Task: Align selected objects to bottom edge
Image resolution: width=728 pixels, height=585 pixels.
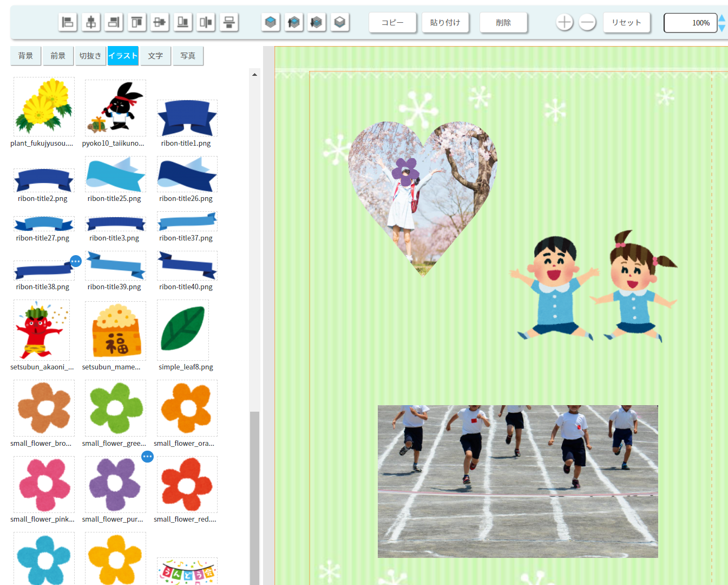Action: [183, 22]
